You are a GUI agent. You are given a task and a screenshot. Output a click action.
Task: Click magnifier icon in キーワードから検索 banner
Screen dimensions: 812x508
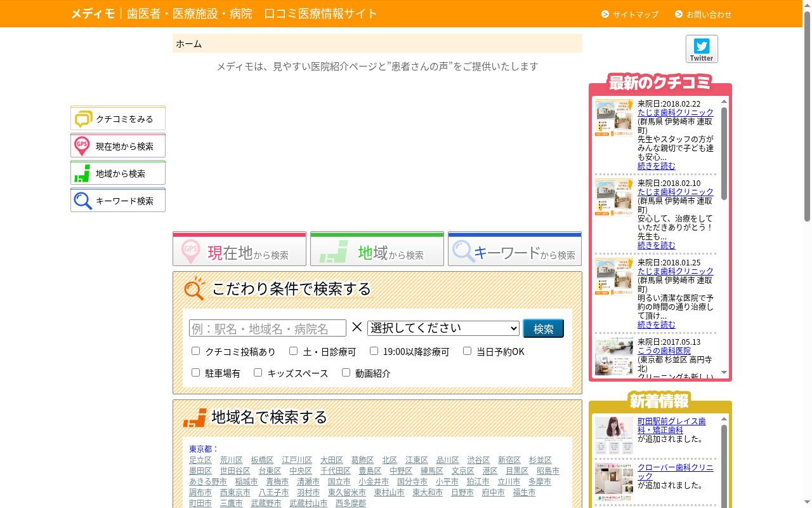[x=464, y=251]
